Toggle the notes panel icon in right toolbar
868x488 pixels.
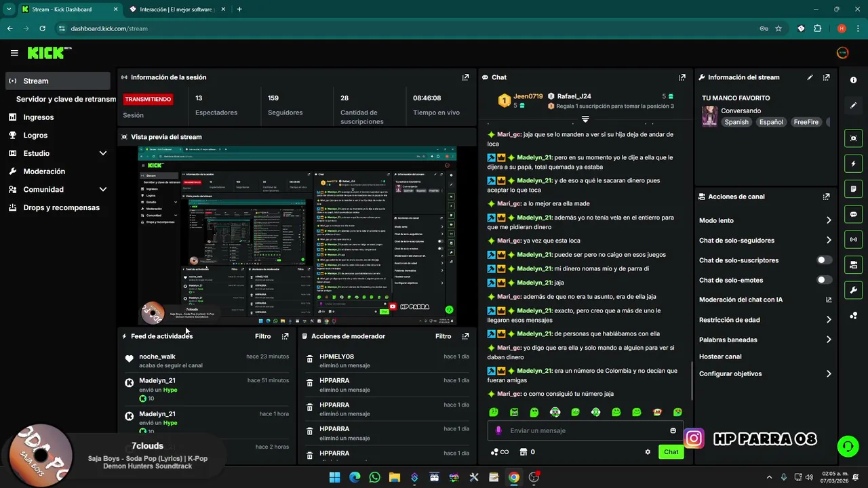point(853,188)
